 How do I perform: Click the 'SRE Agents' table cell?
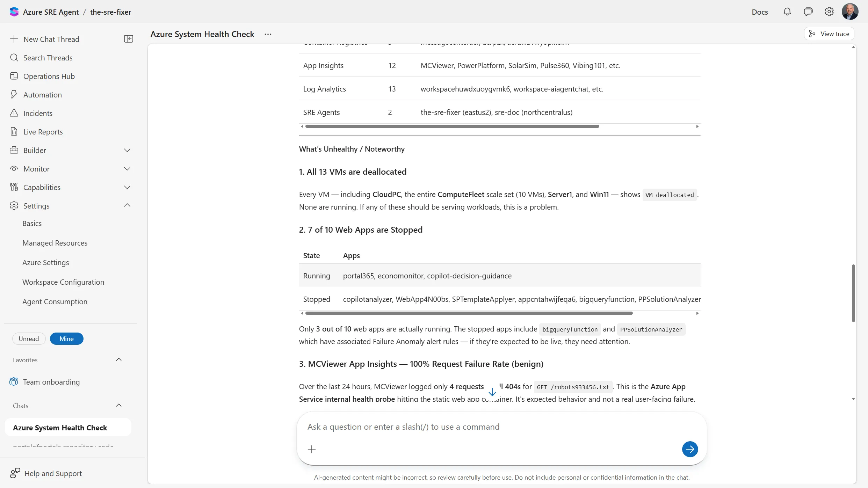pos(321,112)
